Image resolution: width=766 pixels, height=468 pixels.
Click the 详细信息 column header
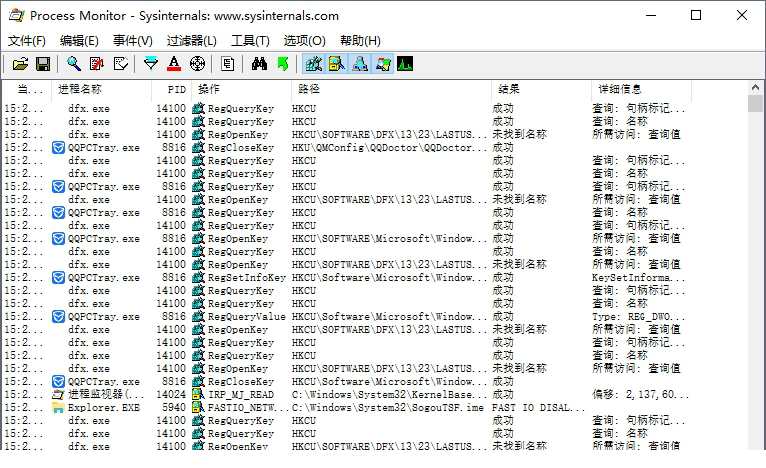tap(641, 89)
